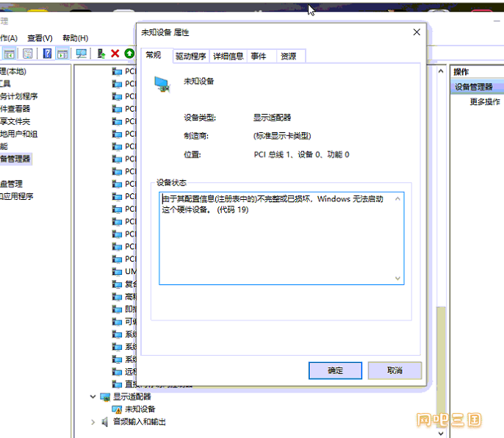Click the warning icon beside 未知设备 tree item
504x438 pixels.
pyautogui.click(x=117, y=409)
